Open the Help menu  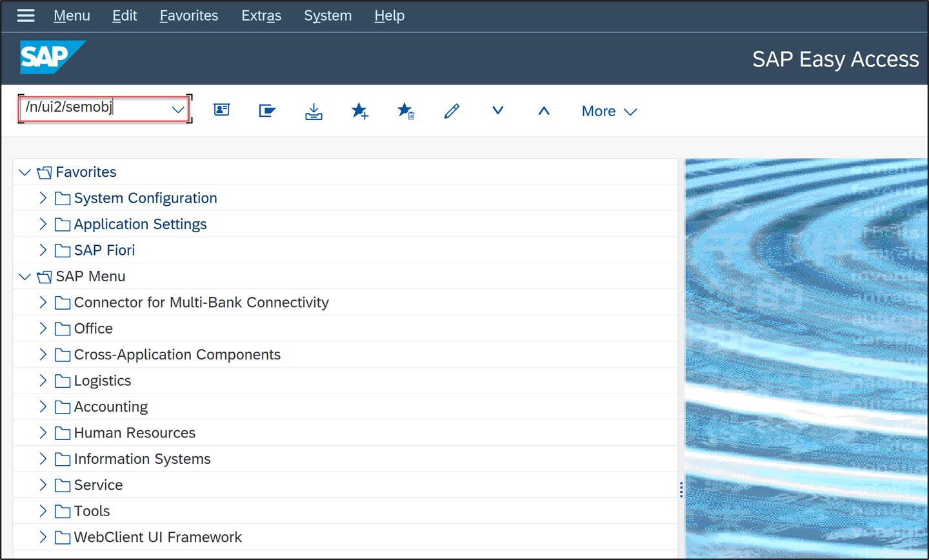pos(390,15)
